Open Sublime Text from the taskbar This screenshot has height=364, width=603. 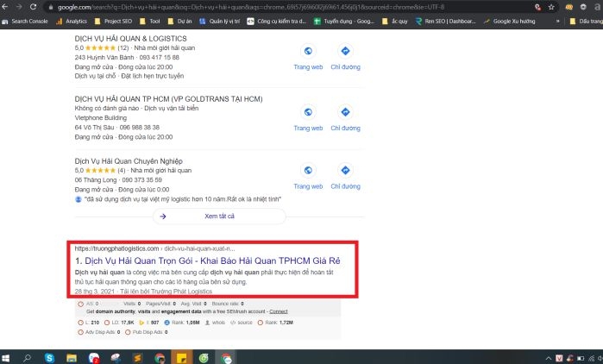[x=138, y=358]
